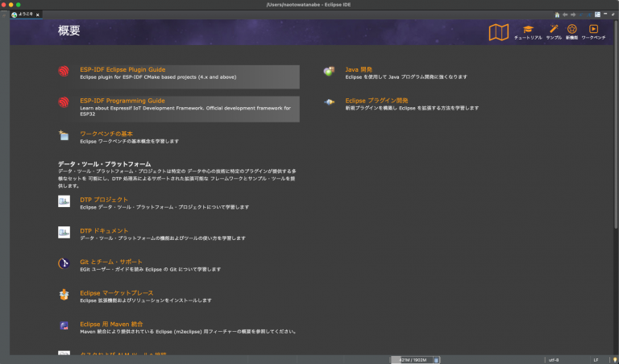The image size is (619, 364).
Task: Click the forward navigation arrow
Action: coord(573,14)
